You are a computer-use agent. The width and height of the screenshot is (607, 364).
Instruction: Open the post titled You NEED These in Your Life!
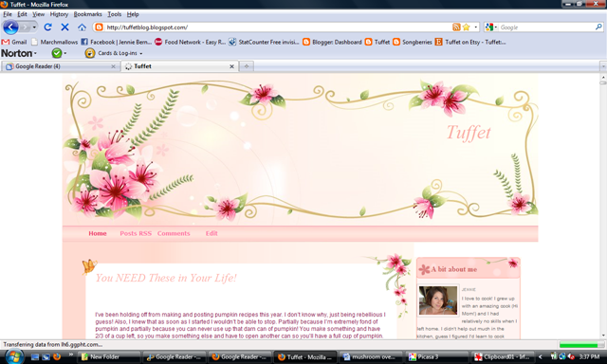pyautogui.click(x=166, y=278)
